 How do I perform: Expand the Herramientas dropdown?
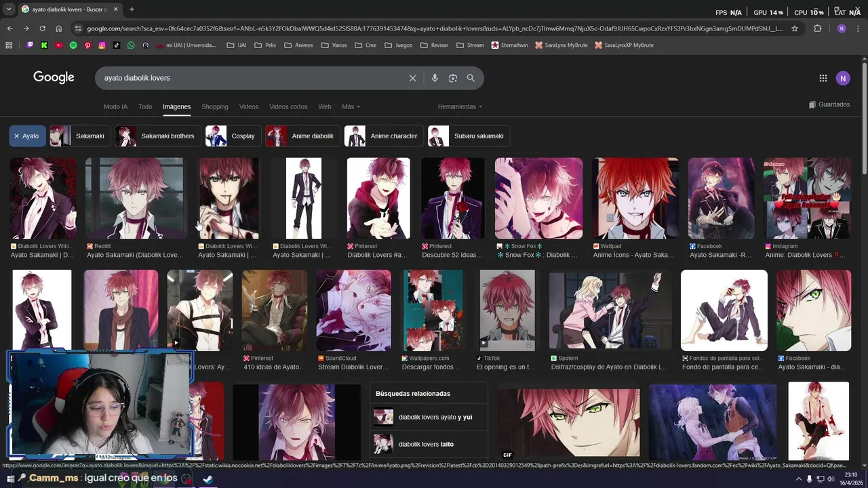coord(460,106)
